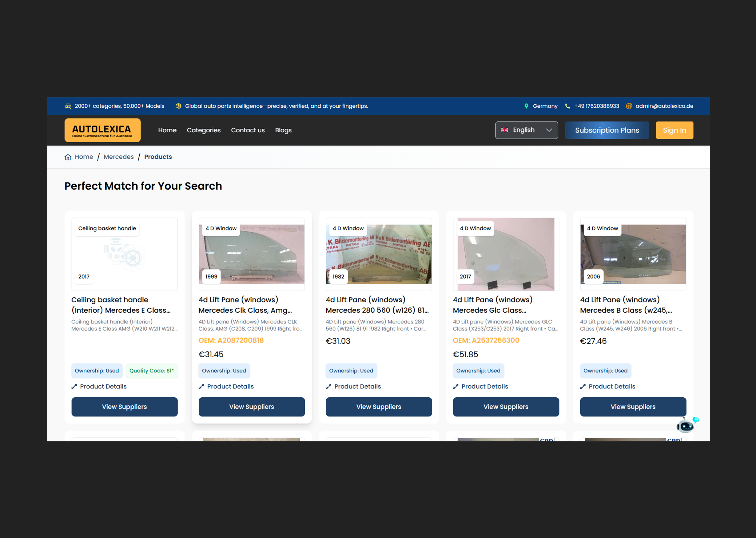The height and width of the screenshot is (538, 756).
Task: Expand Product Details for Mercedes B Class
Action: [607, 386]
